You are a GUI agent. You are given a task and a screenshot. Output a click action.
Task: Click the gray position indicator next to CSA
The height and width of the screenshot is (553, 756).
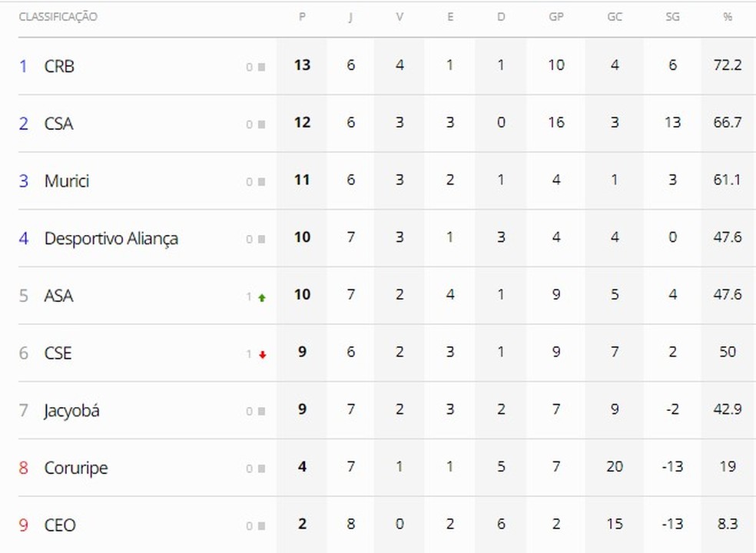261,124
